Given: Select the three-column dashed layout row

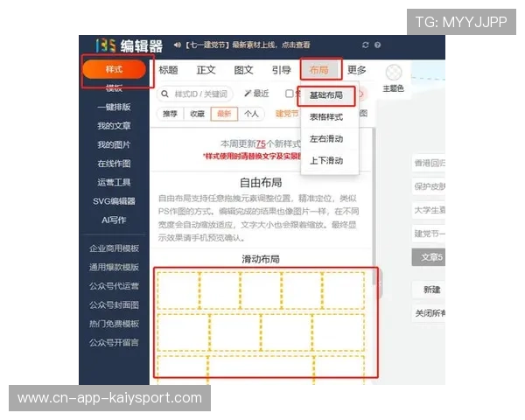Looking at the screenshot, I should [x=261, y=370].
